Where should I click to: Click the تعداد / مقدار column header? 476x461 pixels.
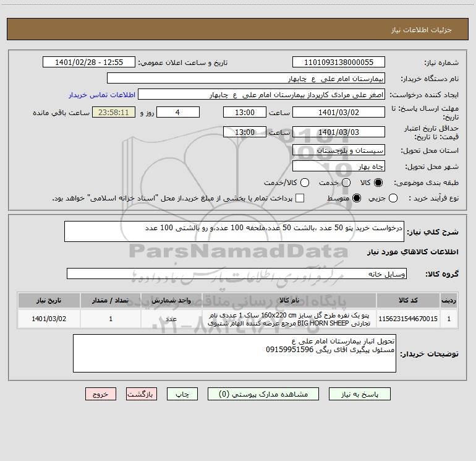pyautogui.click(x=111, y=300)
